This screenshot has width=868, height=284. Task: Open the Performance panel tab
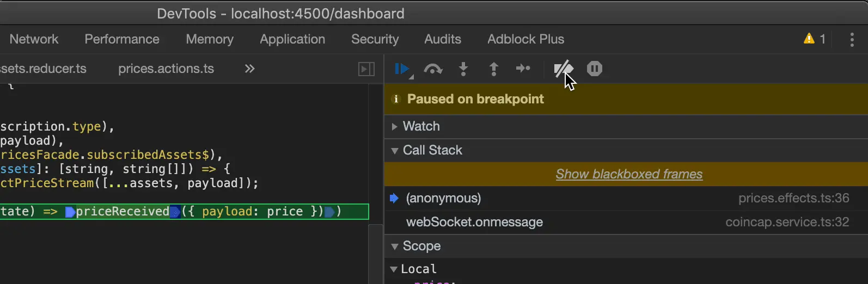[x=122, y=40]
